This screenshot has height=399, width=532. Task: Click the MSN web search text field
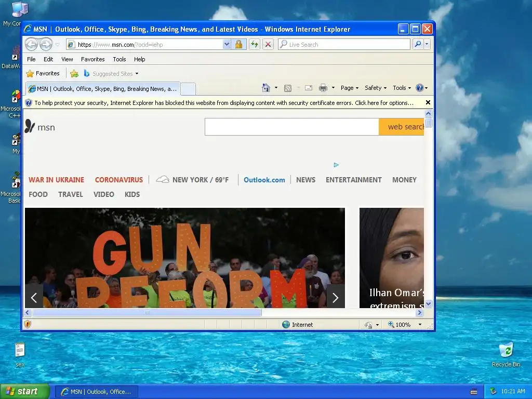(x=292, y=127)
